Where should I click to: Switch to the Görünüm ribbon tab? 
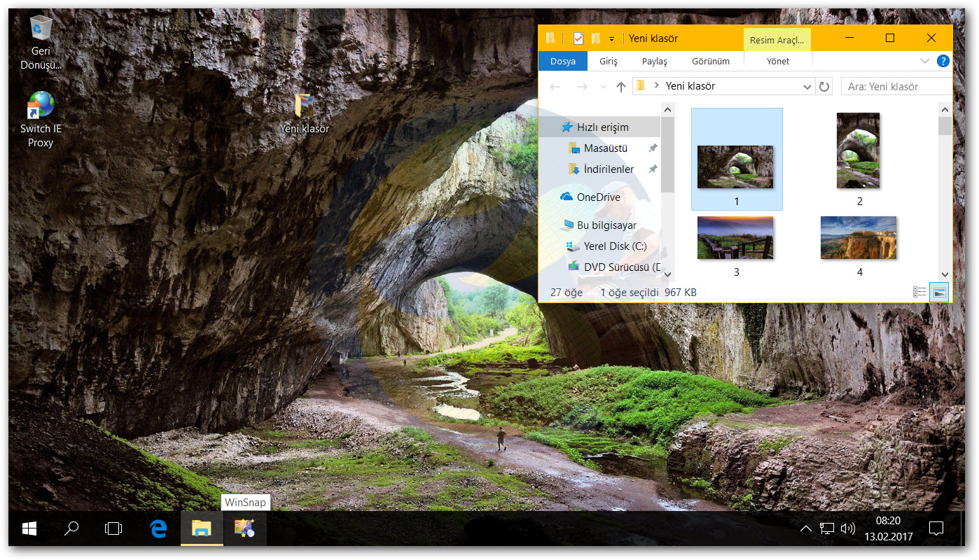point(711,61)
